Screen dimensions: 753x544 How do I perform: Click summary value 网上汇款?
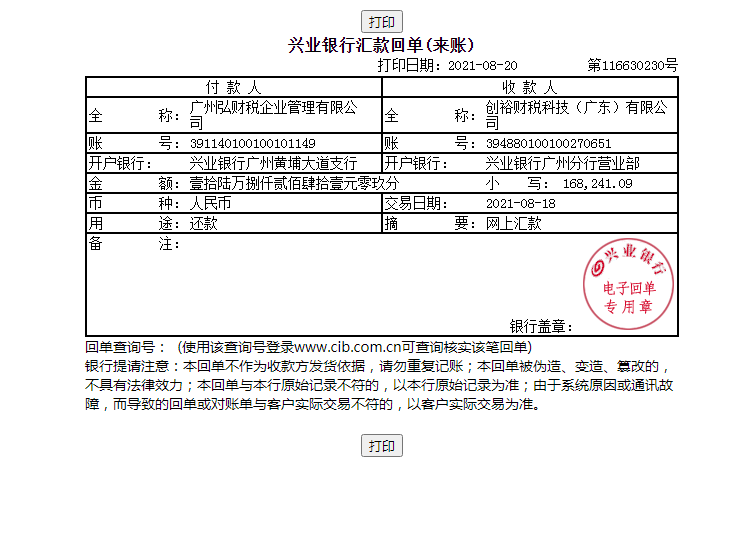(x=513, y=224)
